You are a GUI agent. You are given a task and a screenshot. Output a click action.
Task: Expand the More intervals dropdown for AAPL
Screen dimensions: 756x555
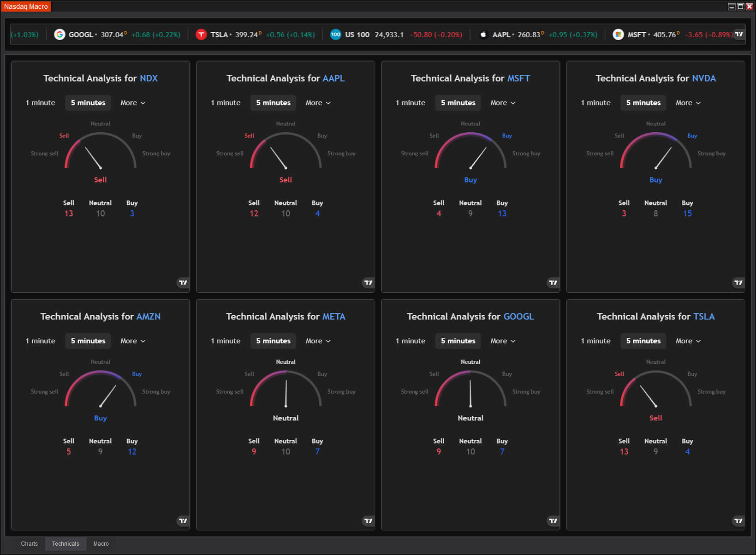[318, 103]
